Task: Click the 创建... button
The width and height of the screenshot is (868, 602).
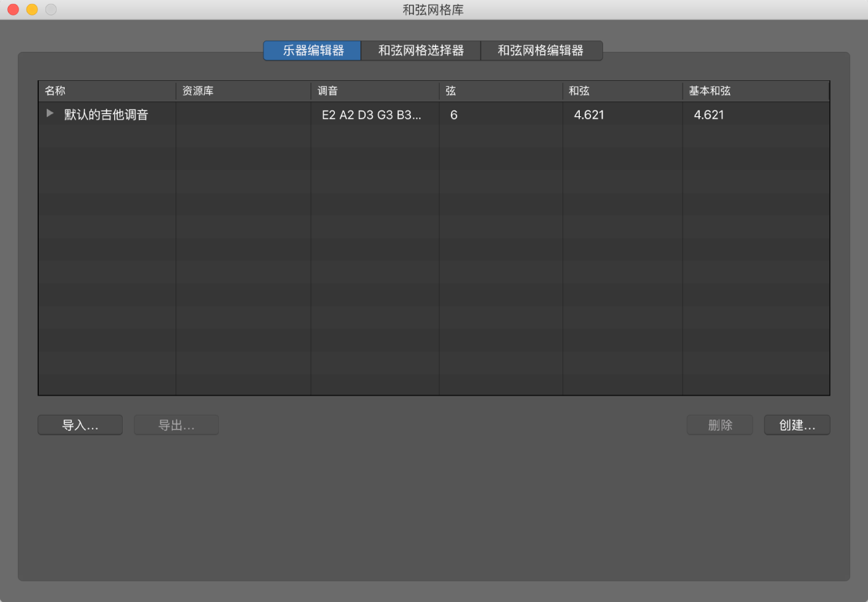Action: coord(797,425)
